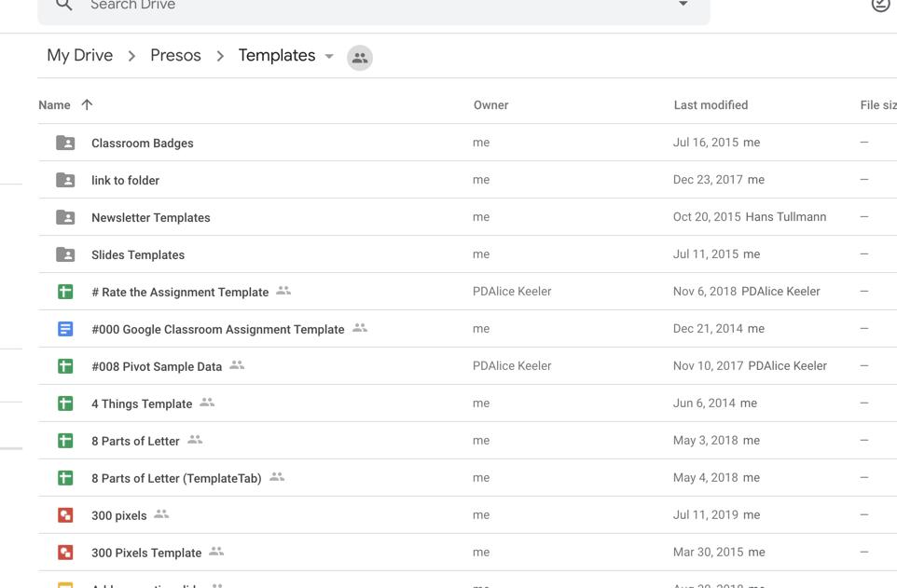Viewport: 897px width, 588px height.
Task: Sort by Last modified column
Action: pyautogui.click(x=711, y=105)
